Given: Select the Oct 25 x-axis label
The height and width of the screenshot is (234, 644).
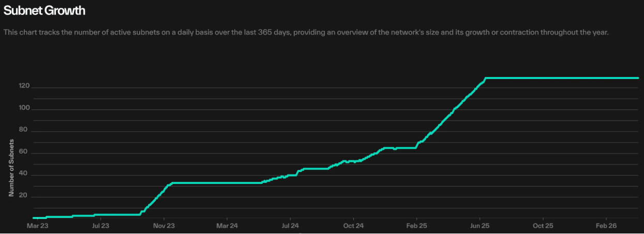Looking at the screenshot, I should (x=543, y=226).
